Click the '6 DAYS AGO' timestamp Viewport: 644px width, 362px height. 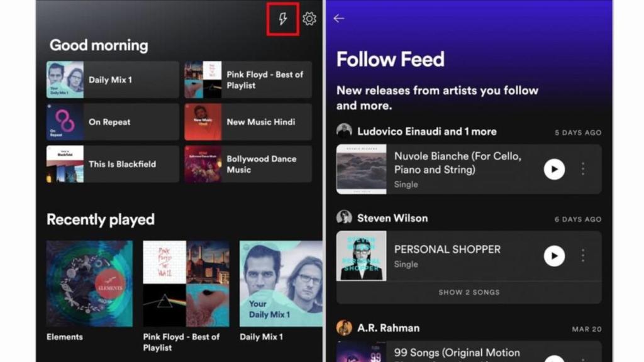click(579, 219)
